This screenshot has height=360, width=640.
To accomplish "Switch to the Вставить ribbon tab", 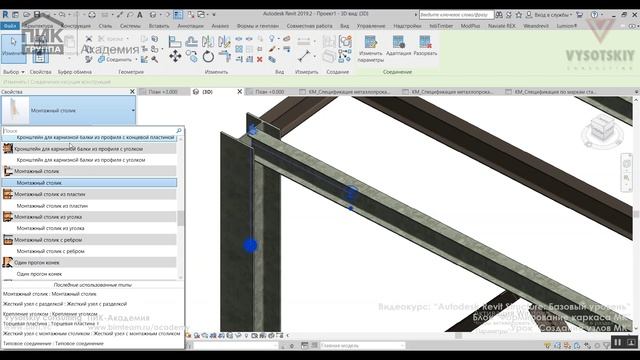I will point(159,26).
